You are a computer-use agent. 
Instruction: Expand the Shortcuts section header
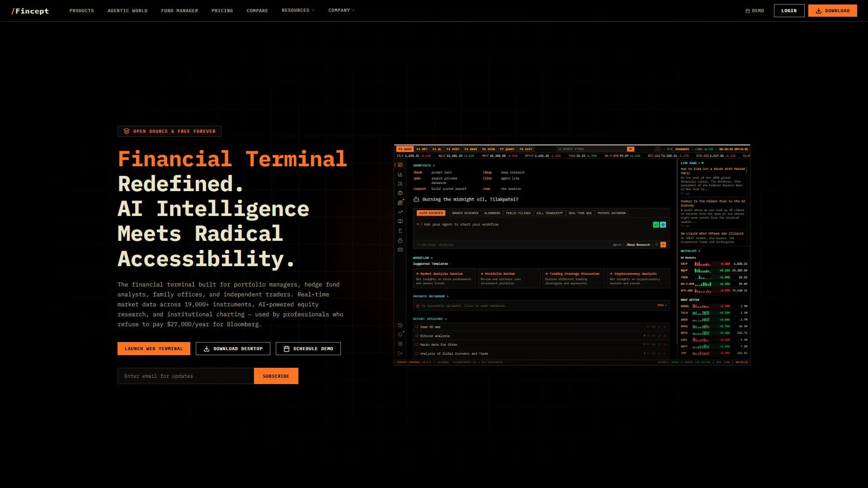pyautogui.click(x=423, y=165)
